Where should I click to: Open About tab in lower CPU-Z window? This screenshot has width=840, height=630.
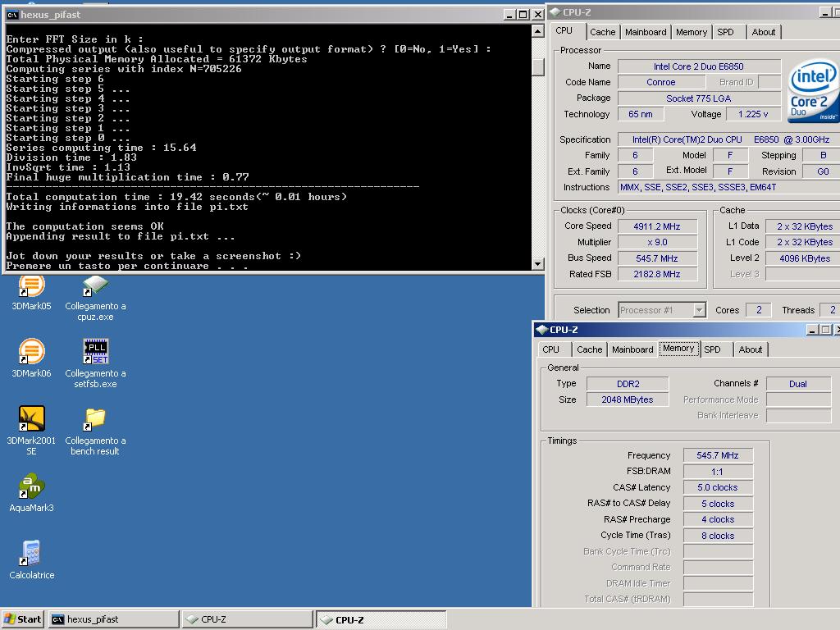coord(751,349)
